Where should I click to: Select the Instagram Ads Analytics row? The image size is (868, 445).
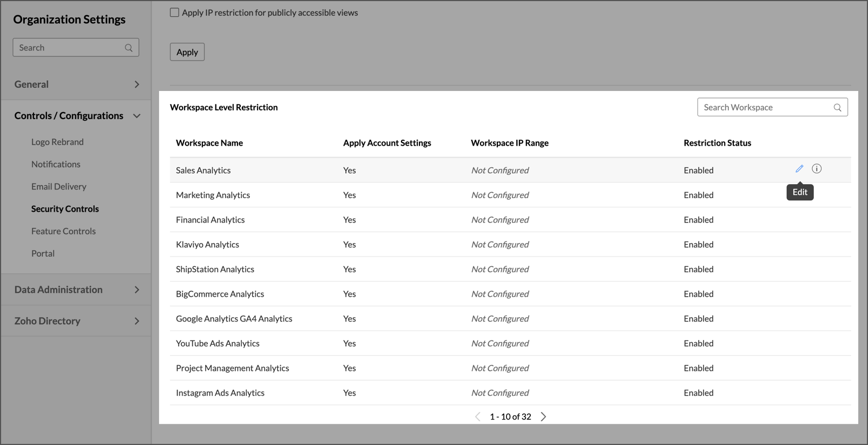tap(510, 392)
